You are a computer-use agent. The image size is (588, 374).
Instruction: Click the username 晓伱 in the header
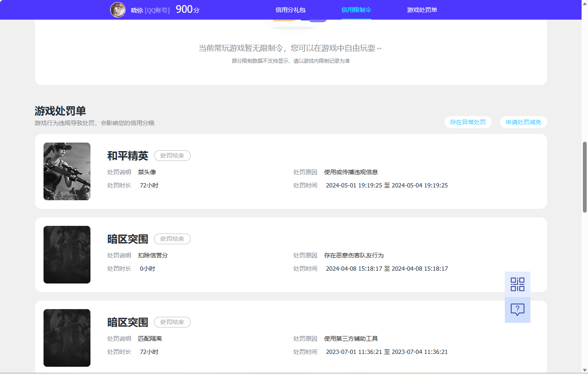[137, 10]
